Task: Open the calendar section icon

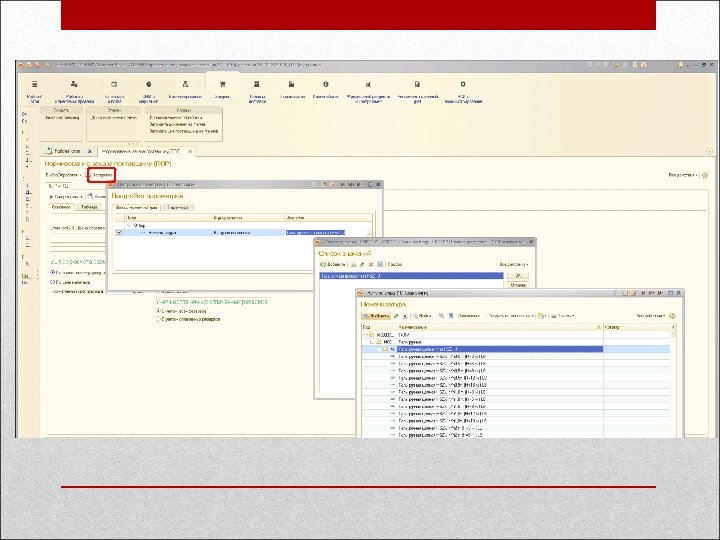Action: pyautogui.click(x=114, y=84)
